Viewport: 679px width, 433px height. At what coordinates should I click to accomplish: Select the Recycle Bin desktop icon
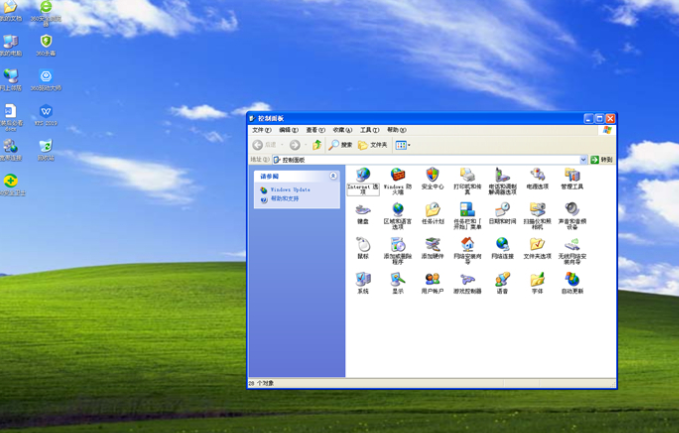tap(46, 149)
